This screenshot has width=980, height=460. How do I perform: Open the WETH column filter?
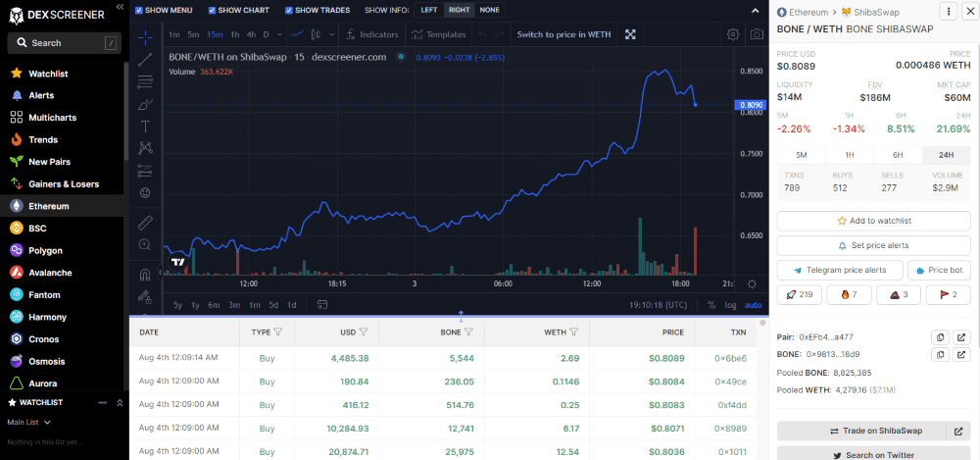coord(573,332)
